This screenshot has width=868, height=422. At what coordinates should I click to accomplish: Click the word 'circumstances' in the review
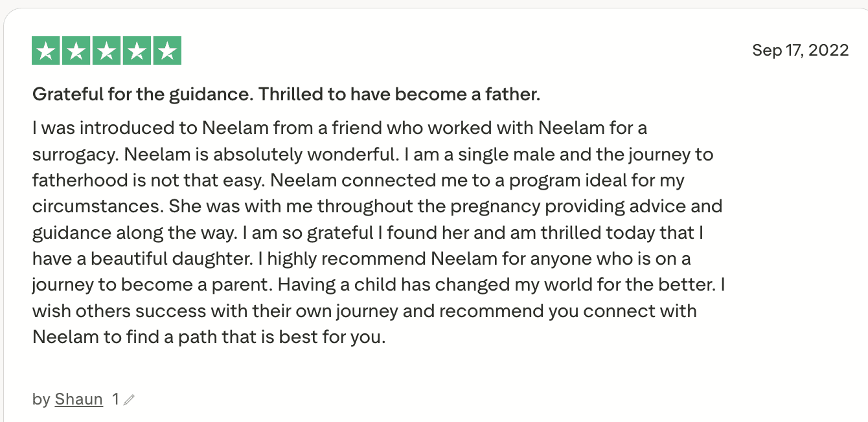[97, 206]
